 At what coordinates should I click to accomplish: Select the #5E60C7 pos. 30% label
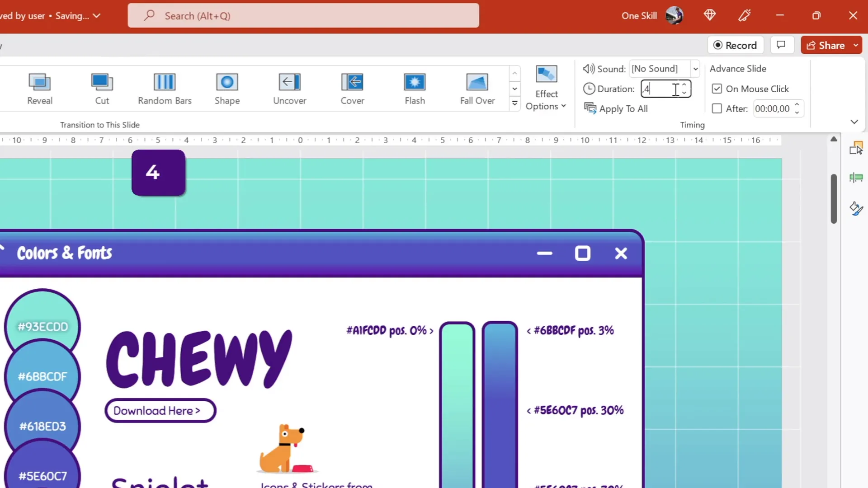coord(575,410)
